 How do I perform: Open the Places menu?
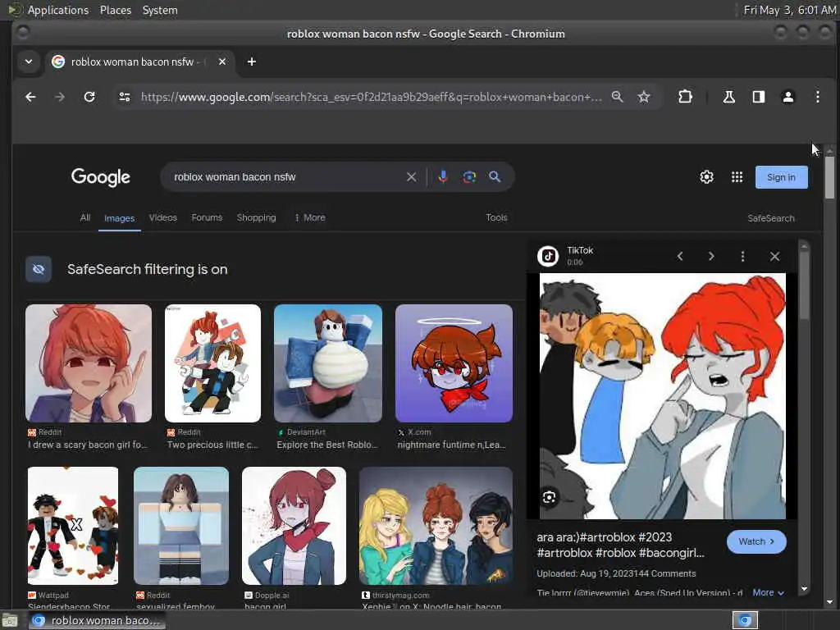click(x=115, y=10)
